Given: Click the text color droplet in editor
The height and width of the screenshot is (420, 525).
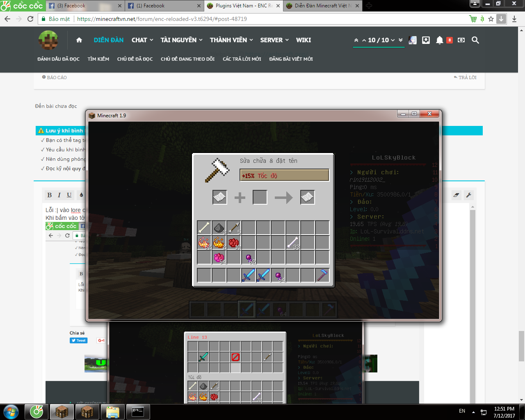Looking at the screenshot, I should 81,195.
